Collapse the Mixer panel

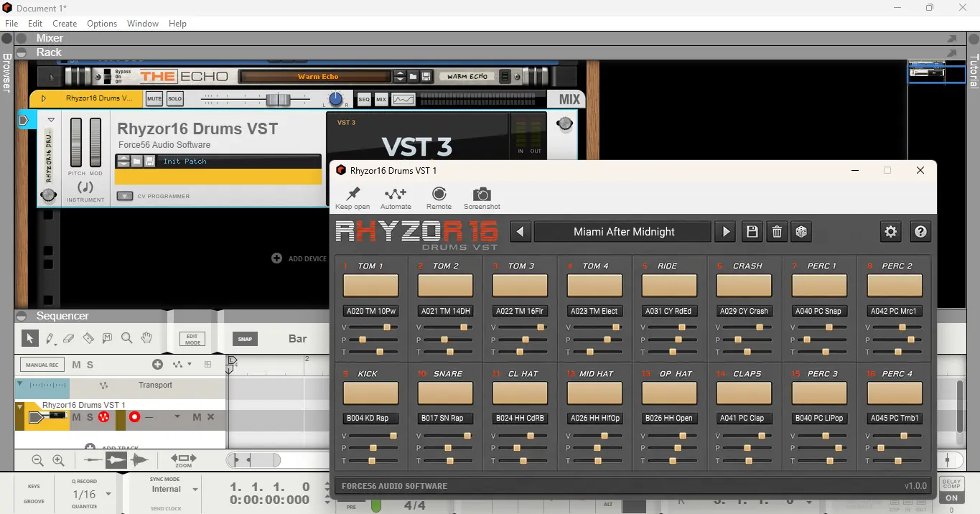pos(22,38)
